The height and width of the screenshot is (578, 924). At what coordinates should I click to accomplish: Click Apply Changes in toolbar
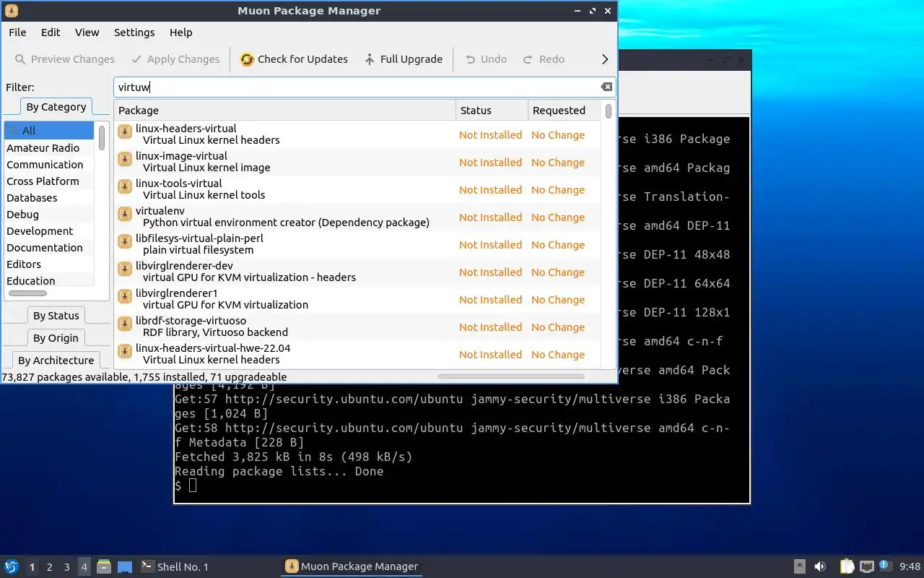[x=175, y=59]
